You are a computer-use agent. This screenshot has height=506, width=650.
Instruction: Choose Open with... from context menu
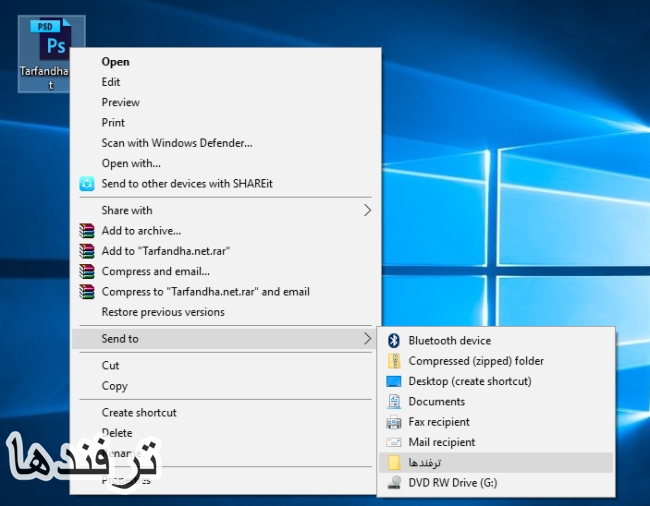[x=131, y=163]
